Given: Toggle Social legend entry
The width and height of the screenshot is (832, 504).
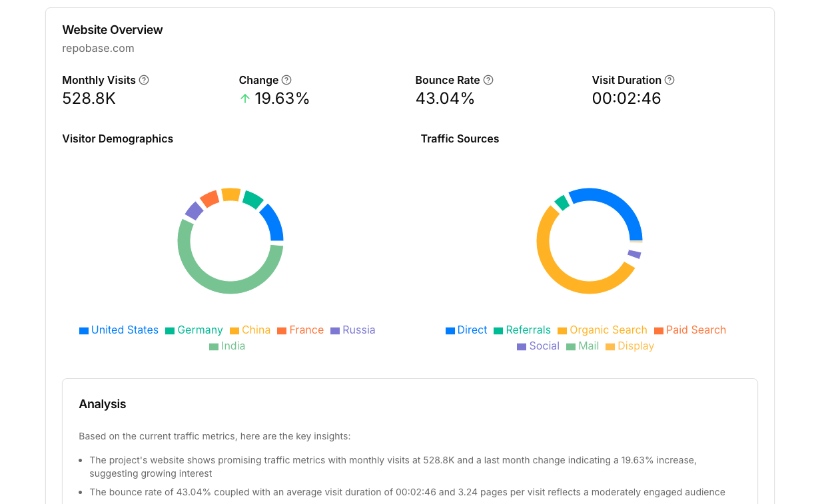Looking at the screenshot, I should pos(538,346).
